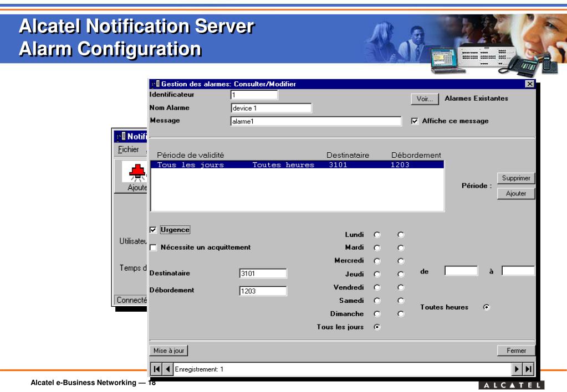Screen dimensions: 567x392
Task: Click the lower Destinataire field showing 3101
Action: 263,274
